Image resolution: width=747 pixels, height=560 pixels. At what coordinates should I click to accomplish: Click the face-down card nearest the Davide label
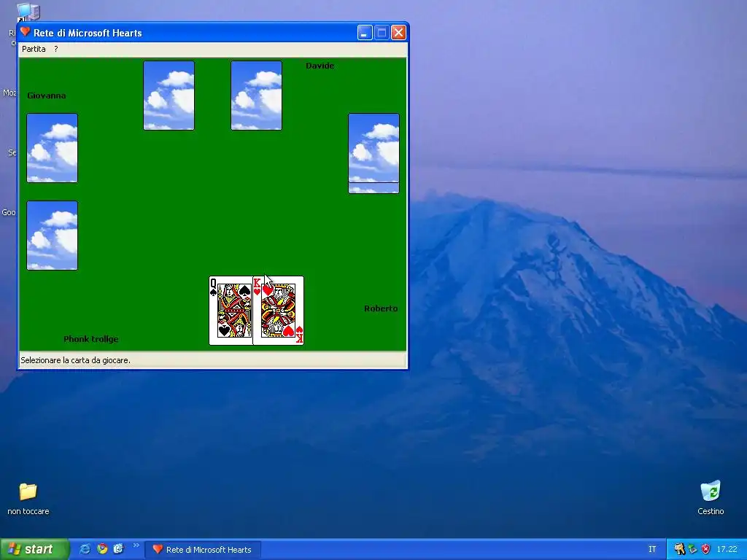click(x=256, y=96)
